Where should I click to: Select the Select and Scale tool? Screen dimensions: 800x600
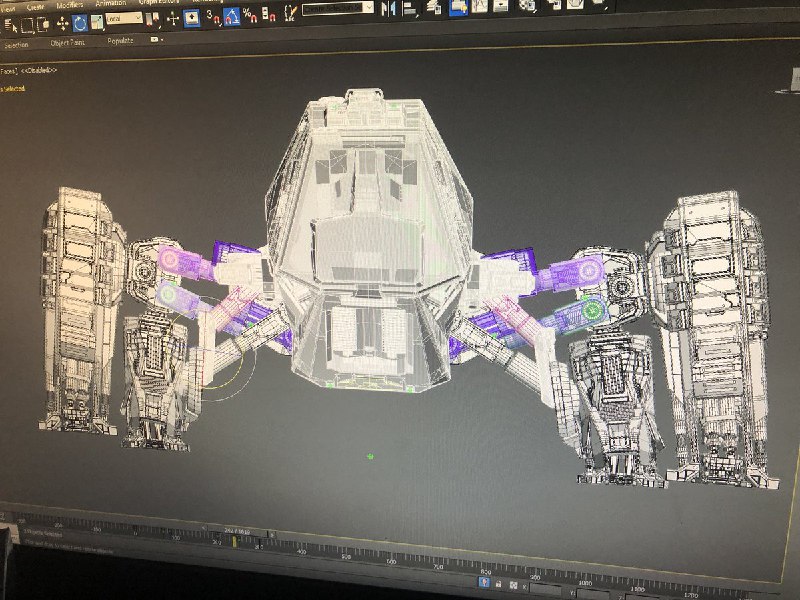tap(96, 22)
